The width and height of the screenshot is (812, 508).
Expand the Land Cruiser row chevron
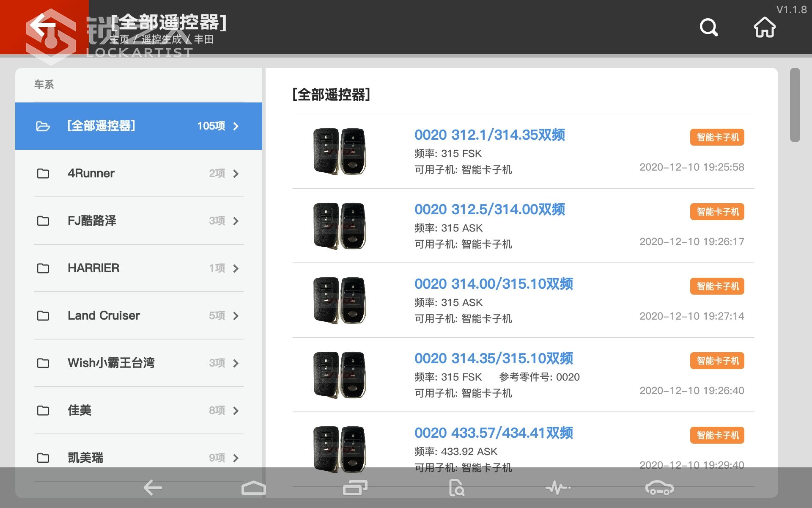tap(236, 316)
